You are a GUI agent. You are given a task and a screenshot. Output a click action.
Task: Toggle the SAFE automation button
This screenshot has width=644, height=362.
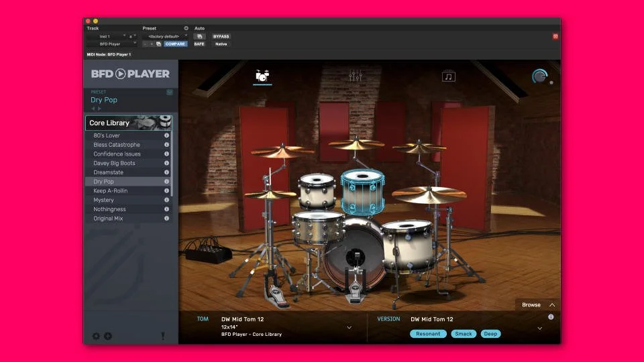tap(199, 44)
